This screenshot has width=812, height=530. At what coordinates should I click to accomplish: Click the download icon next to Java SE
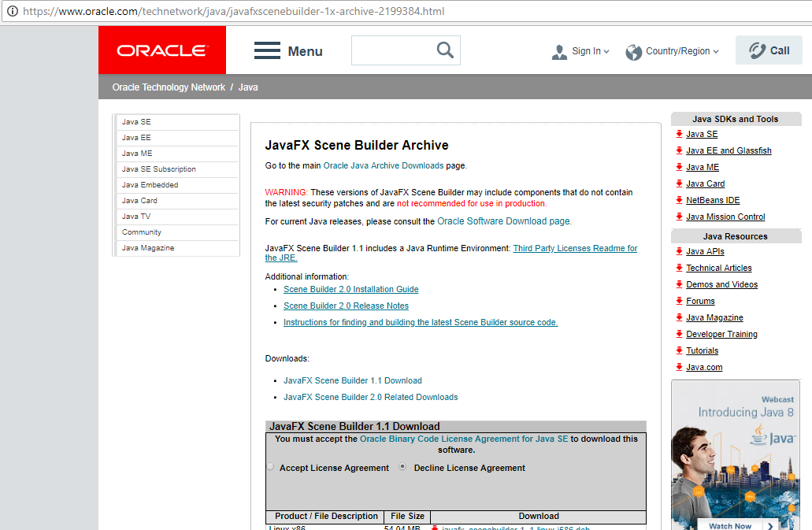(679, 134)
